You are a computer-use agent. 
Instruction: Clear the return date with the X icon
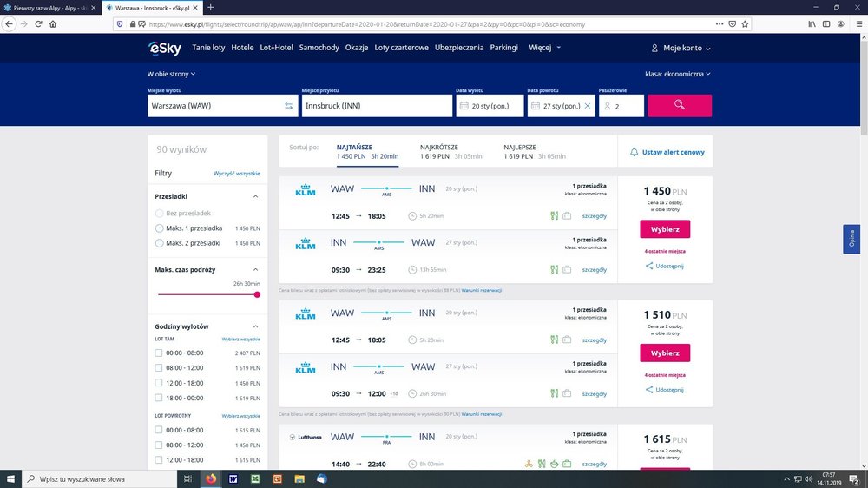coord(588,106)
